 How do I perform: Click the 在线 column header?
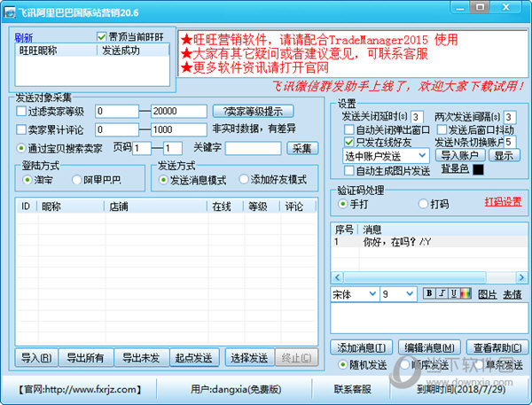pyautogui.click(x=225, y=206)
